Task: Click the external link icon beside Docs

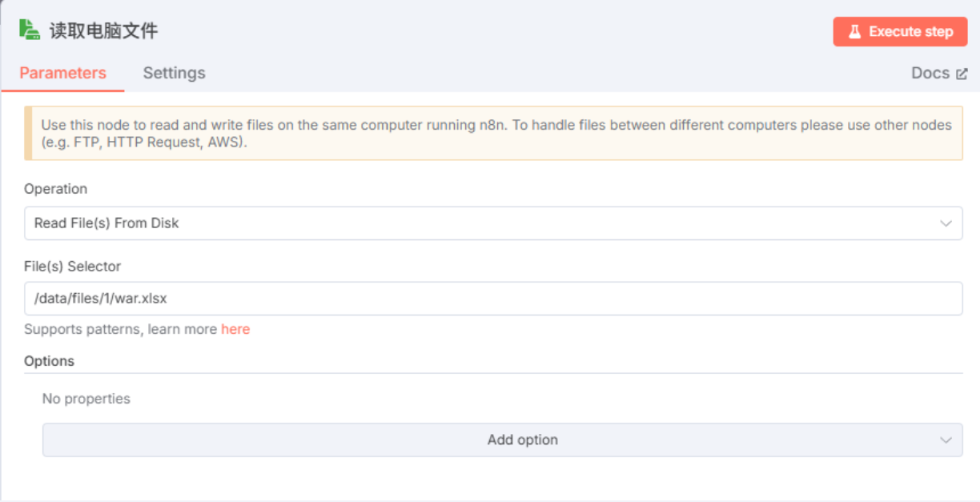Action: tap(962, 74)
